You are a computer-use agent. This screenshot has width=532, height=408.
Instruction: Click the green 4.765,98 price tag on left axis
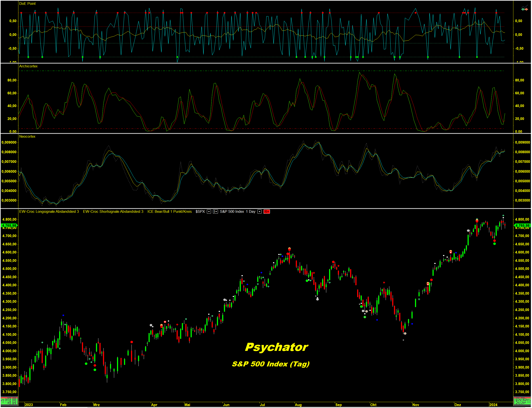click(9, 226)
